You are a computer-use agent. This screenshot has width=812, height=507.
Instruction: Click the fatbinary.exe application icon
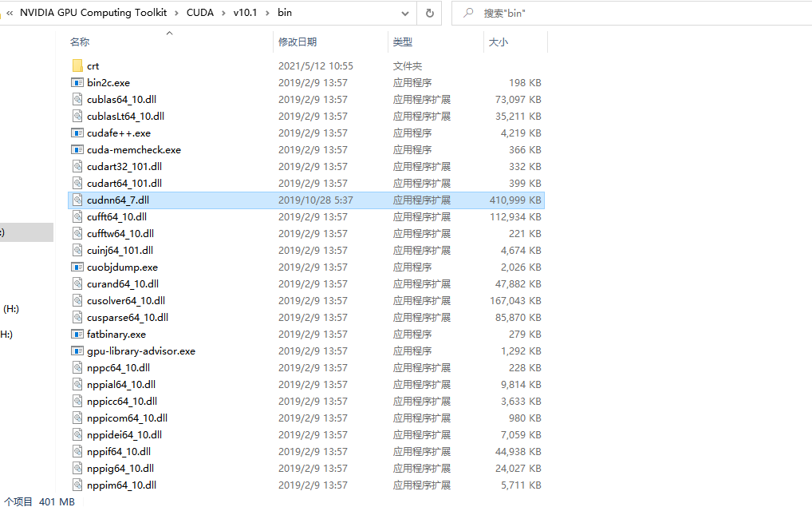pyautogui.click(x=77, y=334)
